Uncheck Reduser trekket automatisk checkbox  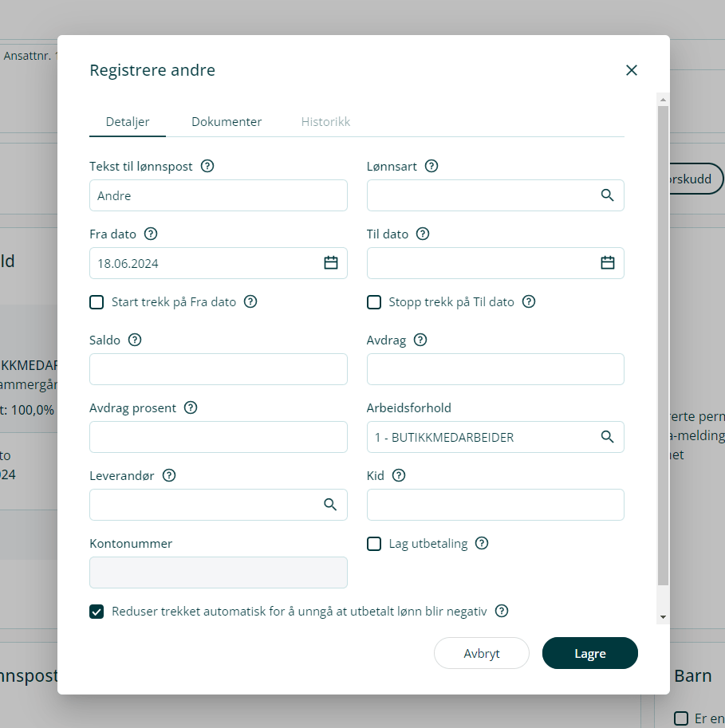[x=97, y=612]
